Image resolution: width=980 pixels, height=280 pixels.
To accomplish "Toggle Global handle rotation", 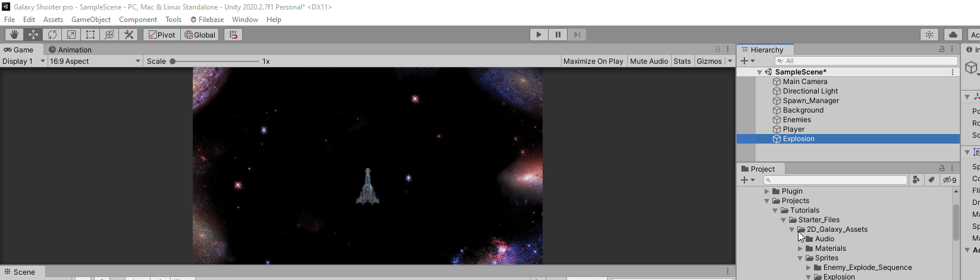I will [200, 35].
